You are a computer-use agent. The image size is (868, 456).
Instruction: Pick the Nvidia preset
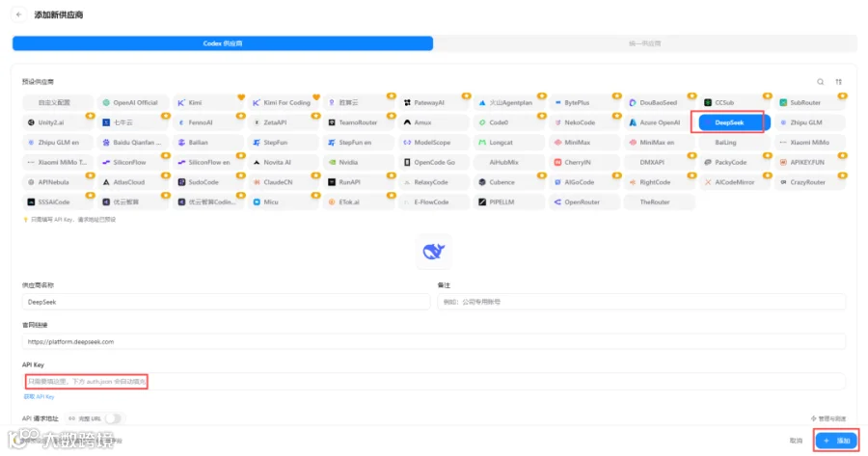click(360, 163)
